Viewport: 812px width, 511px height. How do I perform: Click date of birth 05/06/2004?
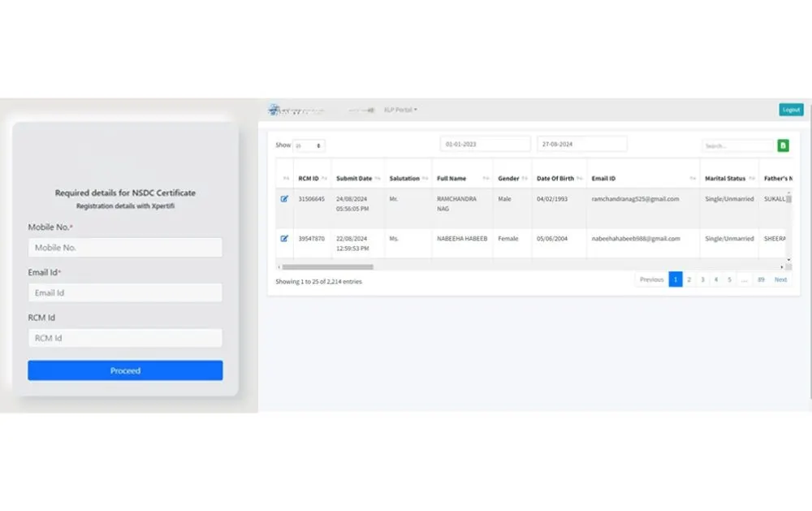point(552,238)
